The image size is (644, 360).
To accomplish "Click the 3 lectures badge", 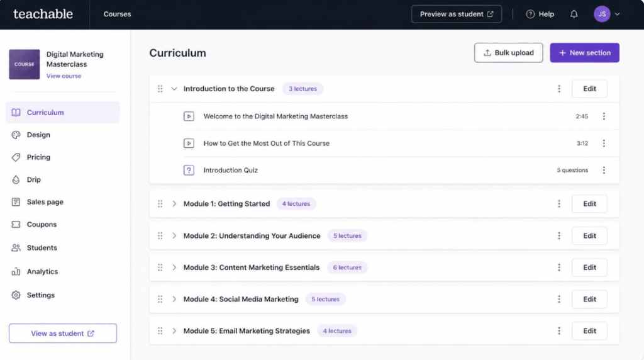I will click(303, 89).
